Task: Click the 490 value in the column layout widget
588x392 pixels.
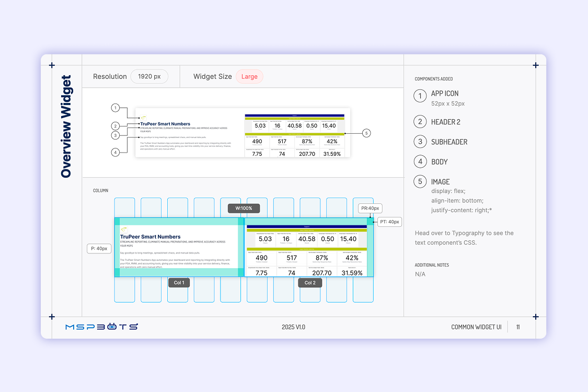Action: pyautogui.click(x=261, y=258)
